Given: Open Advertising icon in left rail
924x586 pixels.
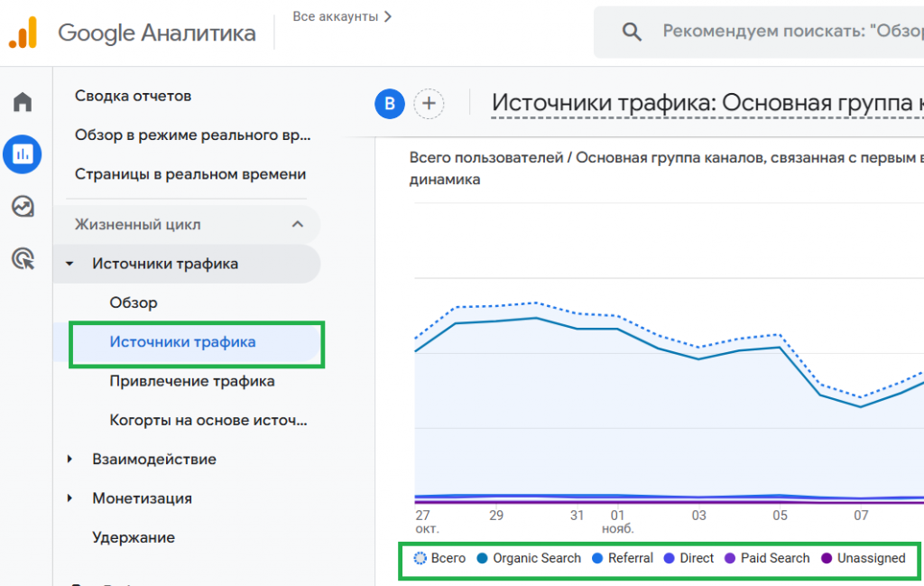Looking at the screenshot, I should [x=23, y=260].
